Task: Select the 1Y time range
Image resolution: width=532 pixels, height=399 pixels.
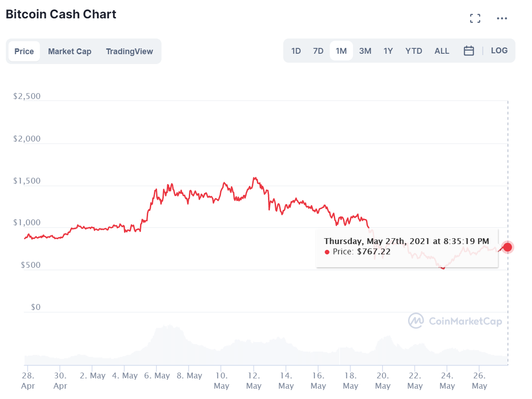Action: tap(388, 51)
